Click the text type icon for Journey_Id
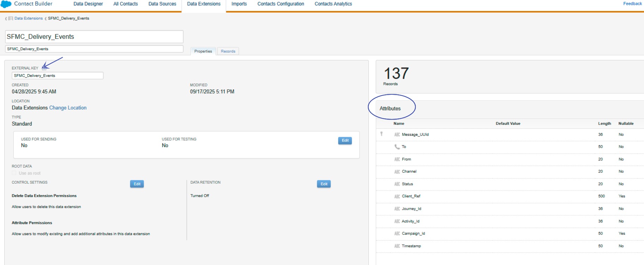 click(x=397, y=209)
